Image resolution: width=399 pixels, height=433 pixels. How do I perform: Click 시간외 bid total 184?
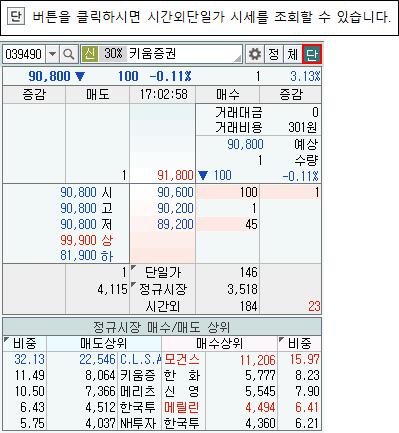[249, 306]
